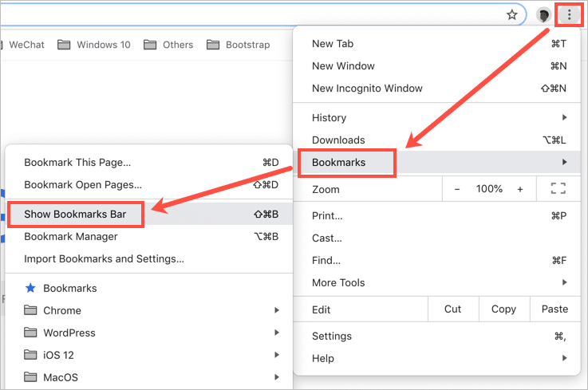Toggle Show Bookmarks Bar option
Viewport: 588px width, 390px height.
(x=75, y=214)
